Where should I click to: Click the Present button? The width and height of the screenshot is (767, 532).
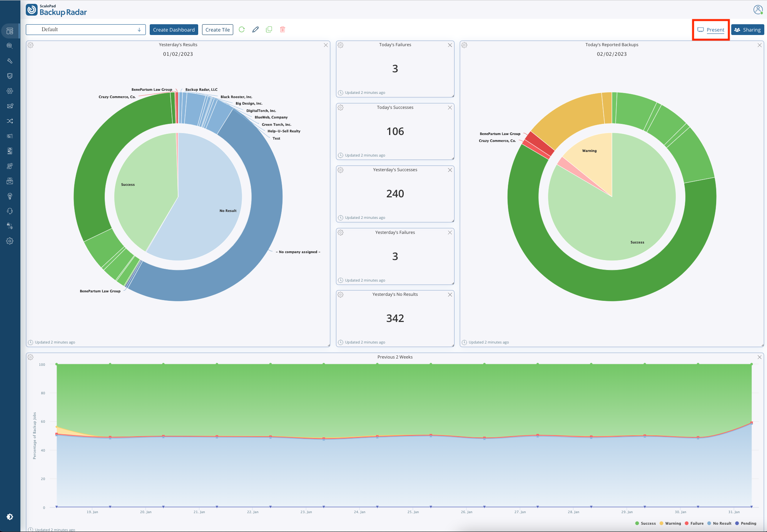(x=711, y=30)
